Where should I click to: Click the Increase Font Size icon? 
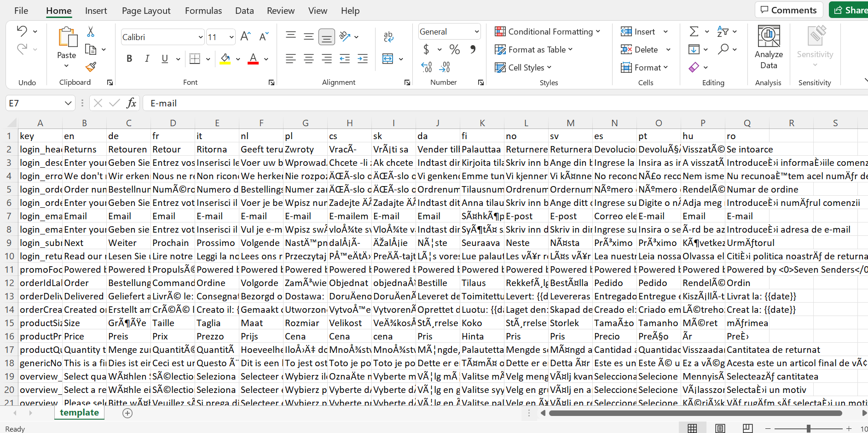[x=245, y=36]
